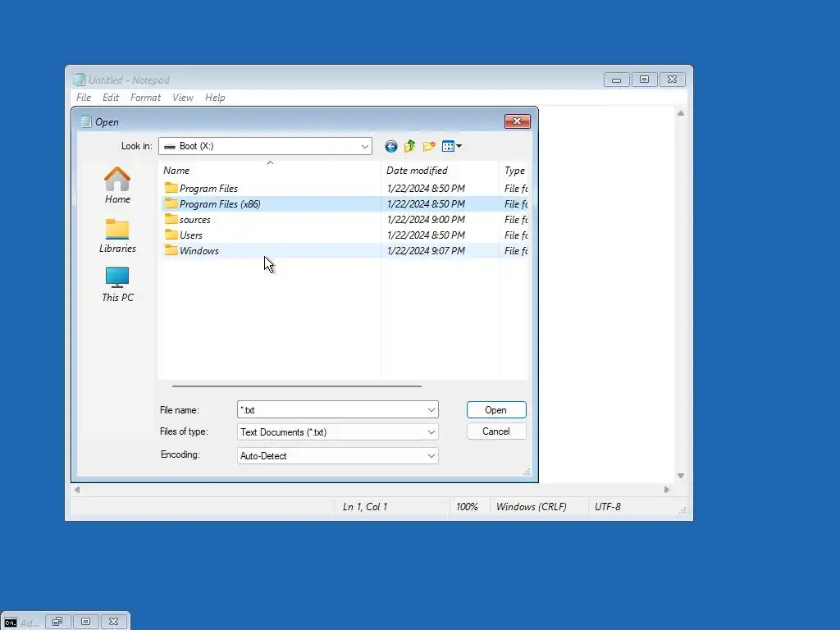Image resolution: width=840 pixels, height=630 pixels.
Task: Open Notepad's Format menu
Action: (145, 98)
